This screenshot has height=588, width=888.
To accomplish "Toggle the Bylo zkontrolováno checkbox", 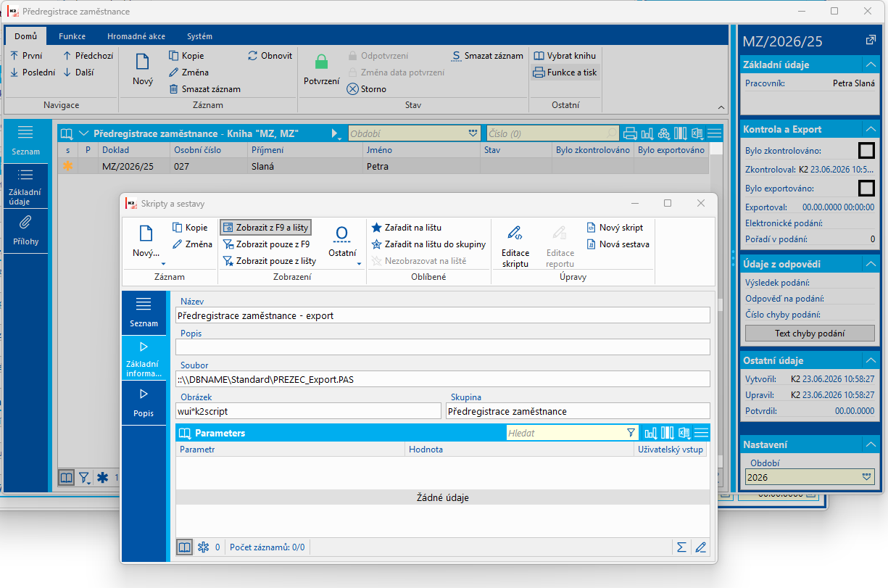I will coord(866,151).
